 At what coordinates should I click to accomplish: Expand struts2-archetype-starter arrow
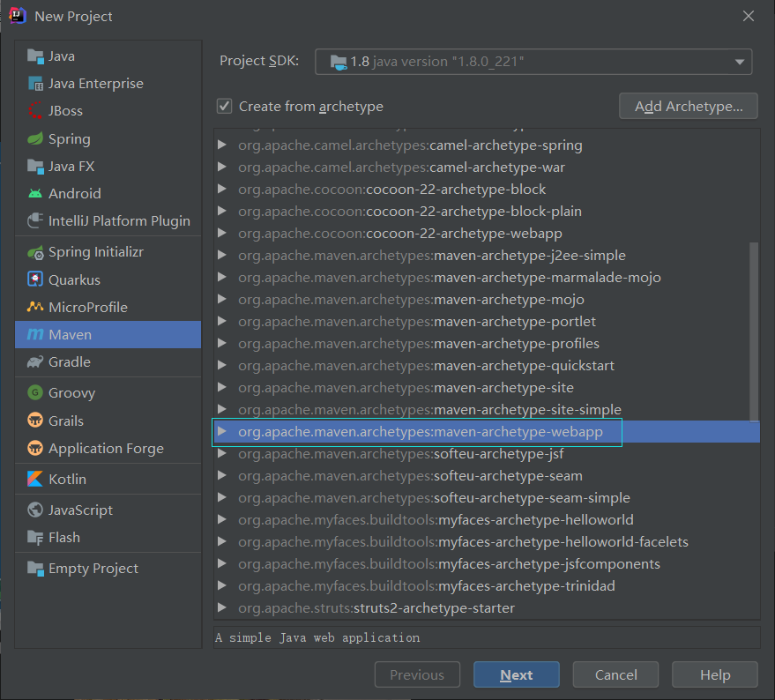tap(222, 607)
